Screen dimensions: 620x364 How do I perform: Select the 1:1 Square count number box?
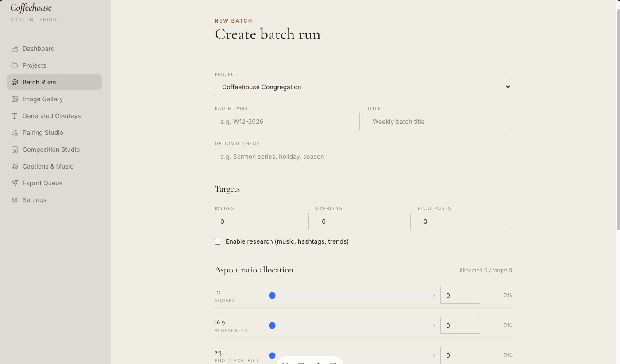coord(460,295)
